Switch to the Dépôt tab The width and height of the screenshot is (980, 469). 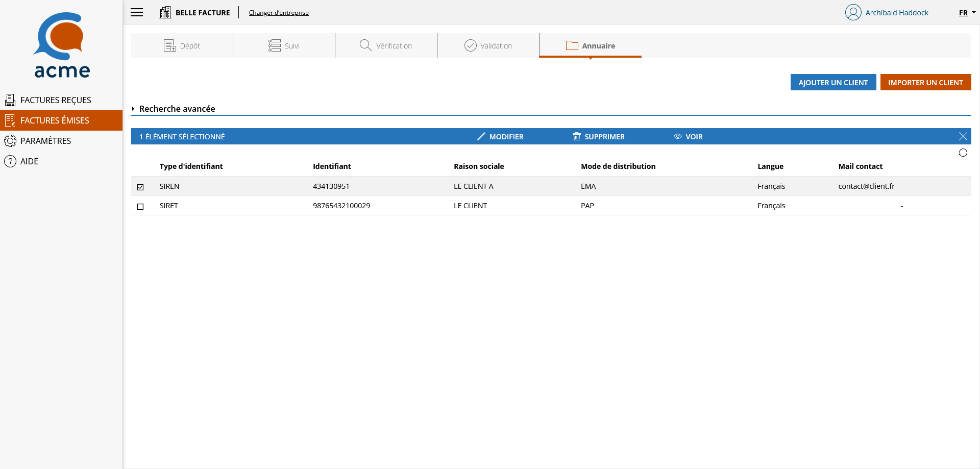click(182, 45)
